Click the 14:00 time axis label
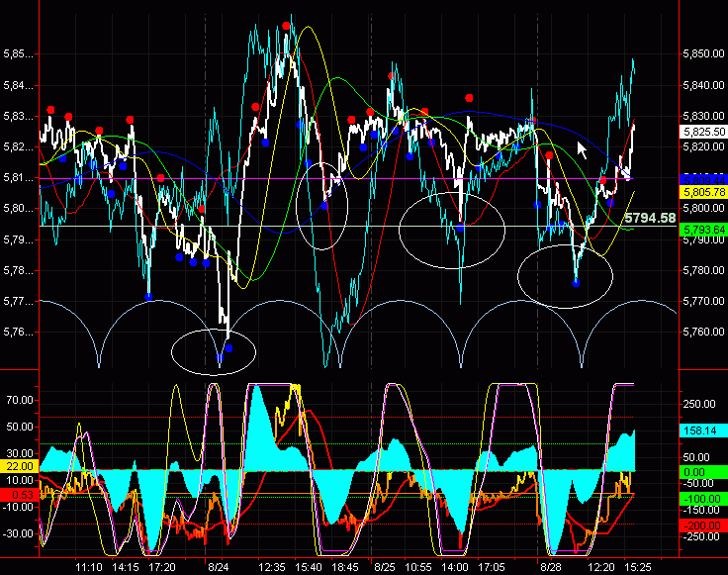This screenshot has width=728, height=575. coord(455,567)
